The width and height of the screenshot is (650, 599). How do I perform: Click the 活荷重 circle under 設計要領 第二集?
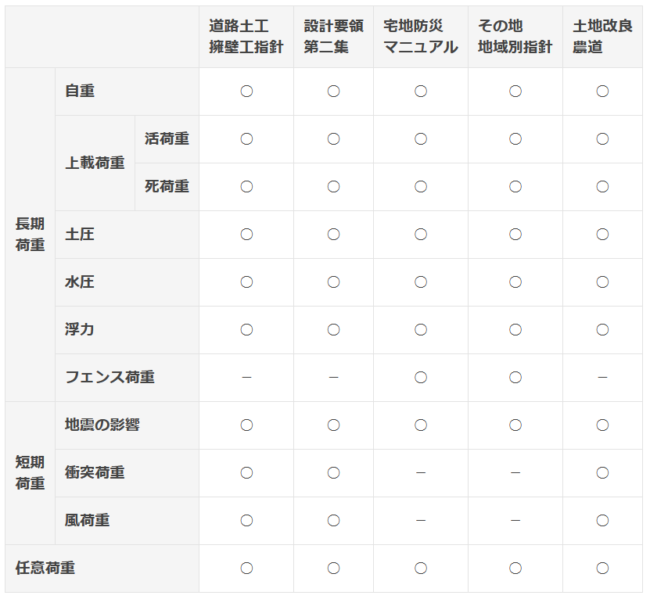tap(334, 139)
